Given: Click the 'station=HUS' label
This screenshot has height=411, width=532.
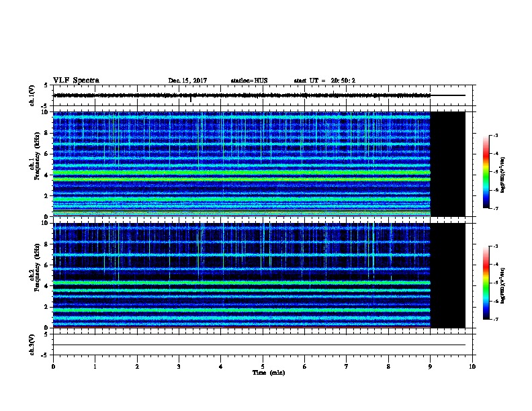Looking at the screenshot, I should coord(249,81).
